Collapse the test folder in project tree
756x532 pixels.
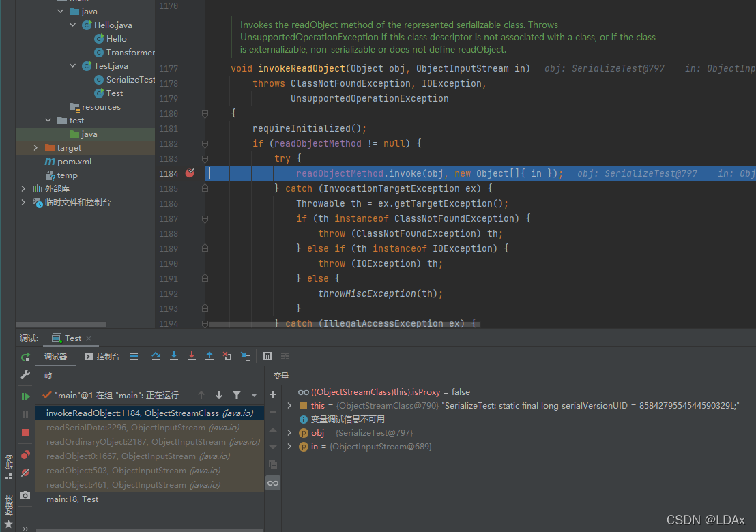(x=48, y=121)
